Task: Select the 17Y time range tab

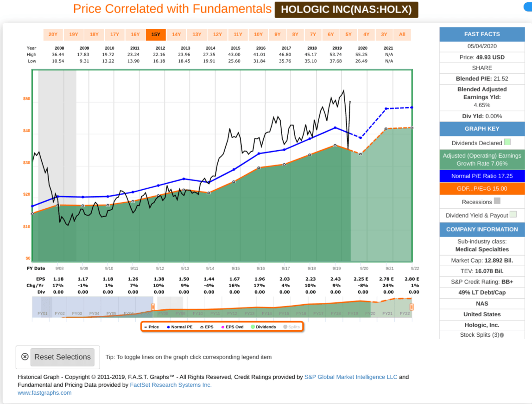Action: (114, 35)
